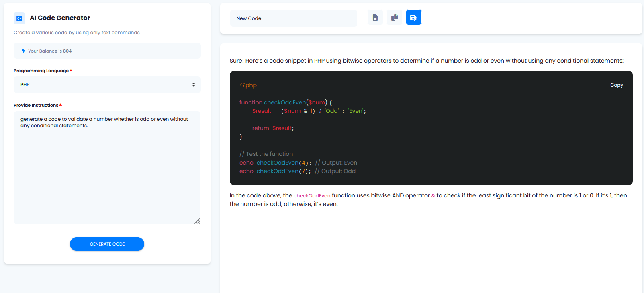Click the Programming Language label
This screenshot has height=293, width=644.
[41, 71]
